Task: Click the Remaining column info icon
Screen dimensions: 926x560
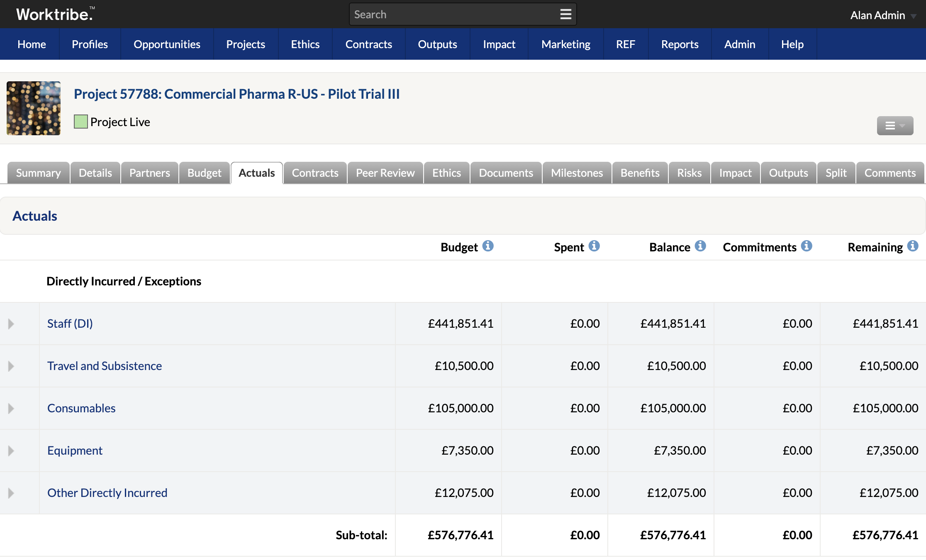Action: click(x=913, y=246)
